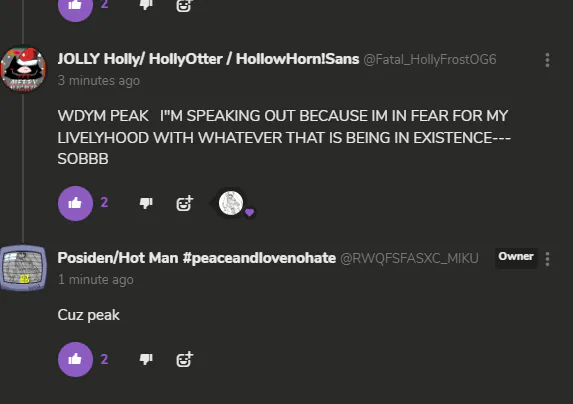Click the top partially visible thumbs-down icon
The height and width of the screenshot is (404, 573).
pyautogui.click(x=146, y=5)
